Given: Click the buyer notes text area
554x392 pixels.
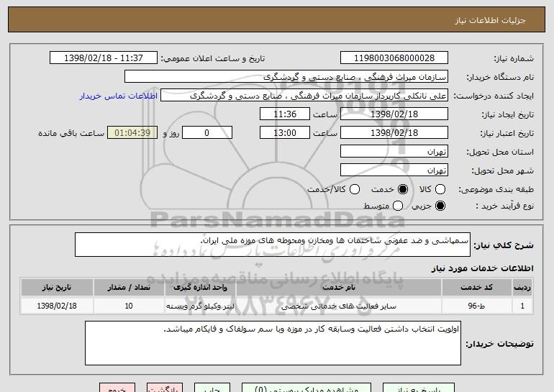Looking at the screenshot, I should pyautogui.click(x=273, y=343).
